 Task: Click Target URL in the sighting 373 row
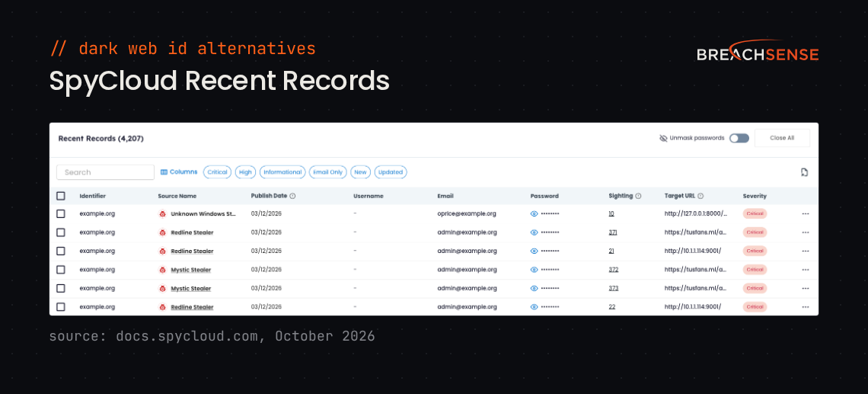click(x=695, y=288)
